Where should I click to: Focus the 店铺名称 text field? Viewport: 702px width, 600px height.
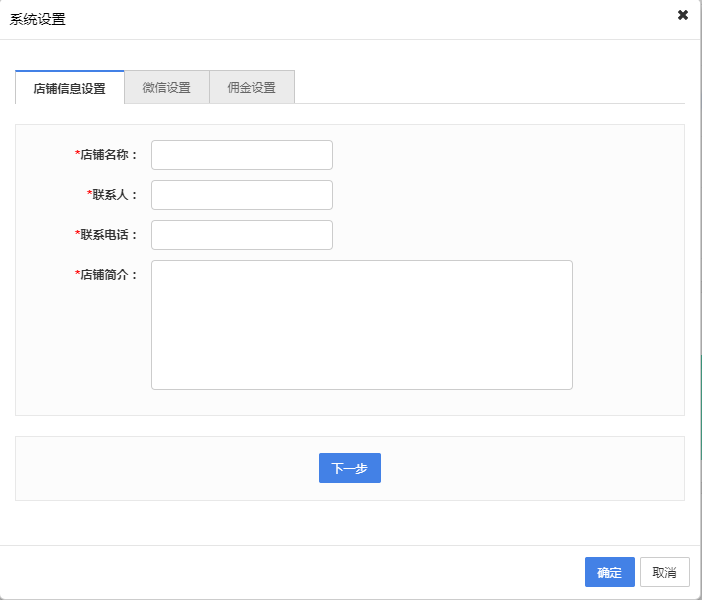tap(241, 155)
